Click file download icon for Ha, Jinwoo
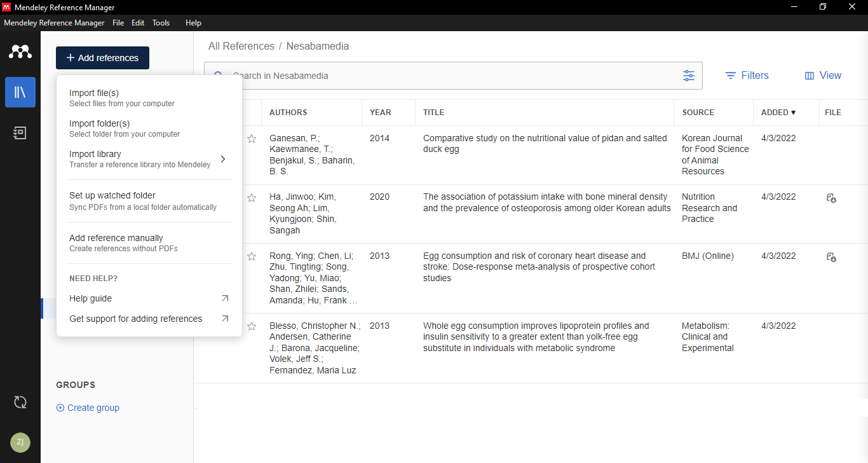This screenshot has width=868, height=463. point(831,198)
